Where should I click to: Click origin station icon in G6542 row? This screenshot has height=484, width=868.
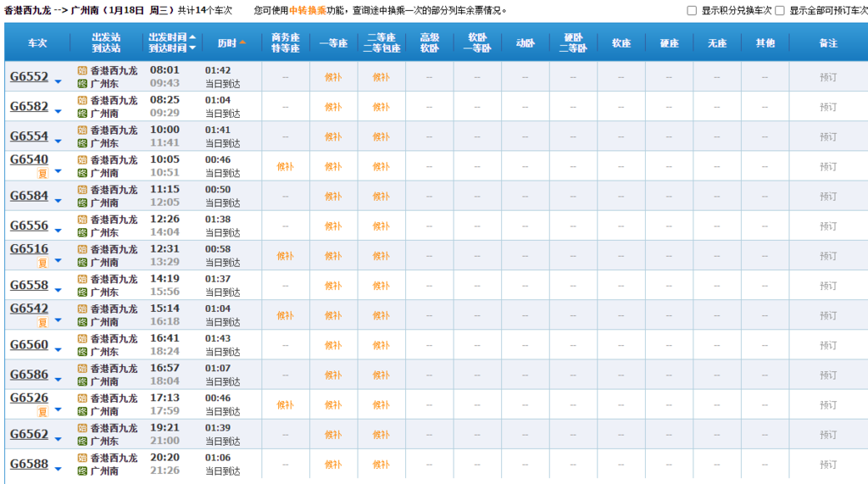point(82,309)
